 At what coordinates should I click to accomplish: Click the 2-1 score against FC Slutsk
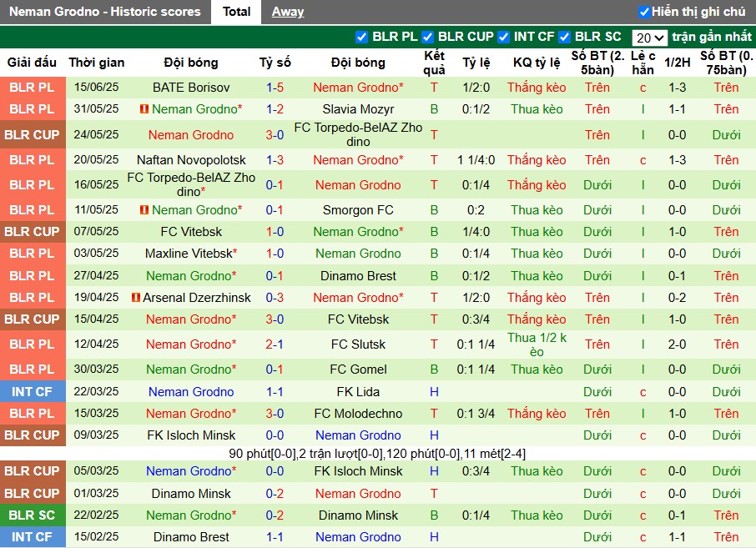click(275, 344)
